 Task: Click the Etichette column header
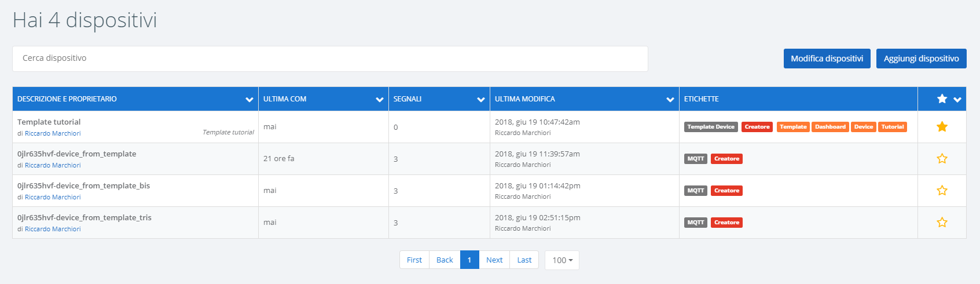click(x=798, y=99)
